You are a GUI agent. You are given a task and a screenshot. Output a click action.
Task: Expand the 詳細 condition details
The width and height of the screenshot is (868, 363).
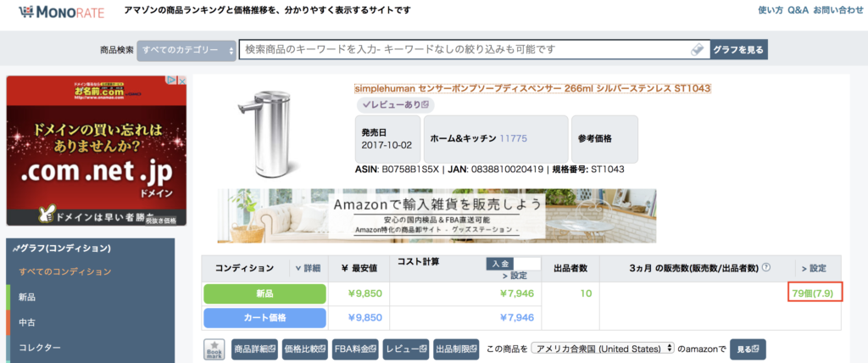pos(308,268)
